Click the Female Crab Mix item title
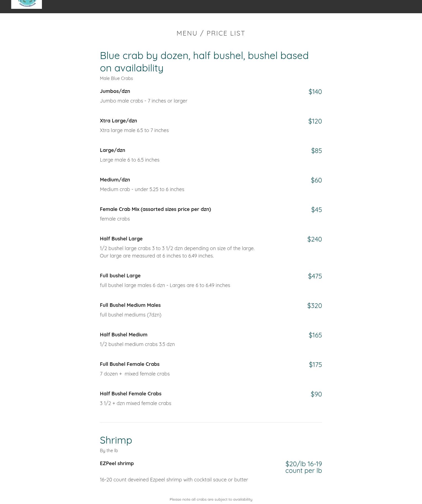The height and width of the screenshot is (504, 422). [155, 209]
